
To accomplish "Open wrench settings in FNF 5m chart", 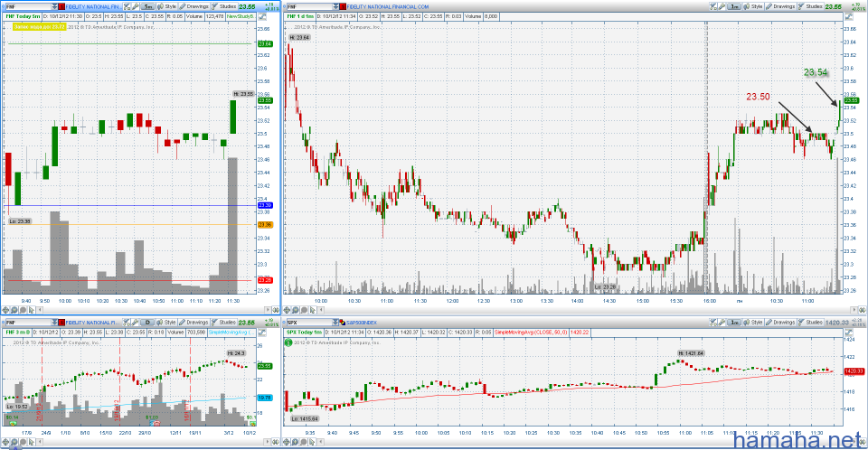I will click(x=136, y=6).
